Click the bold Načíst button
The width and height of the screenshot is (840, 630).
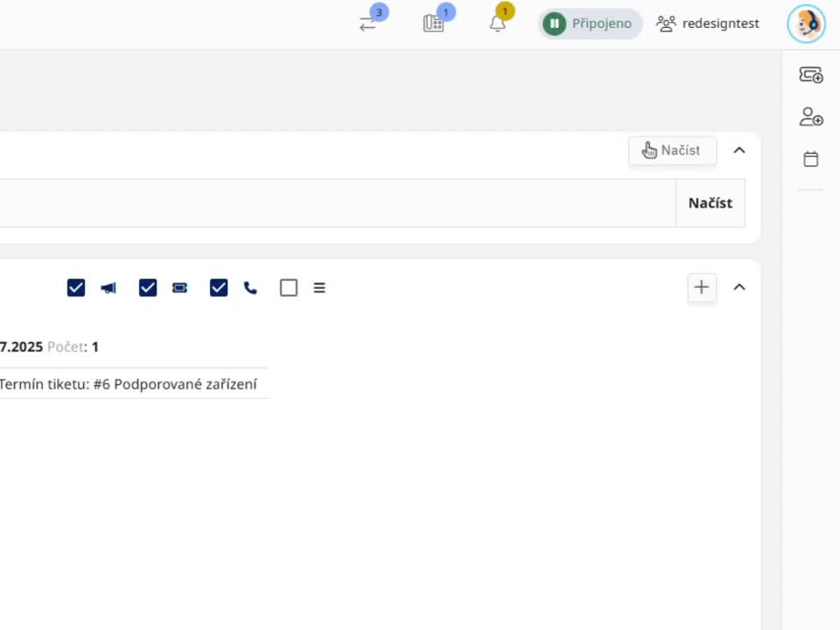click(x=710, y=203)
